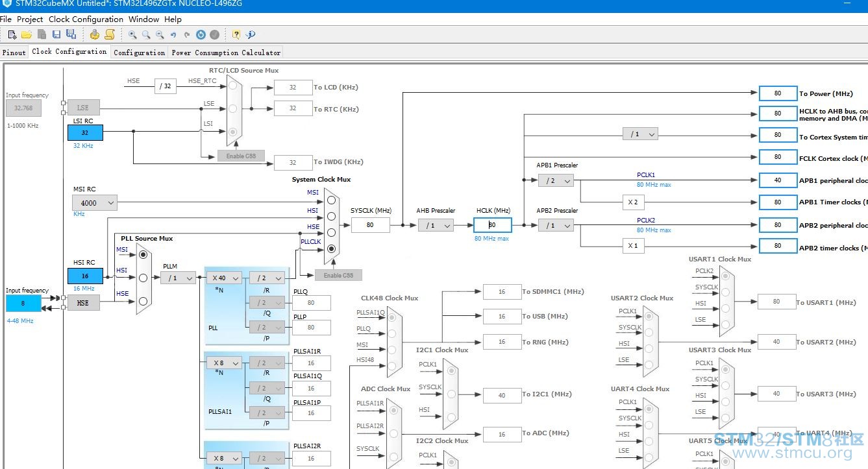Viewport: 868px width, 469px height.
Task: Generate a report with the scroll icon
Action: [x=110, y=34]
